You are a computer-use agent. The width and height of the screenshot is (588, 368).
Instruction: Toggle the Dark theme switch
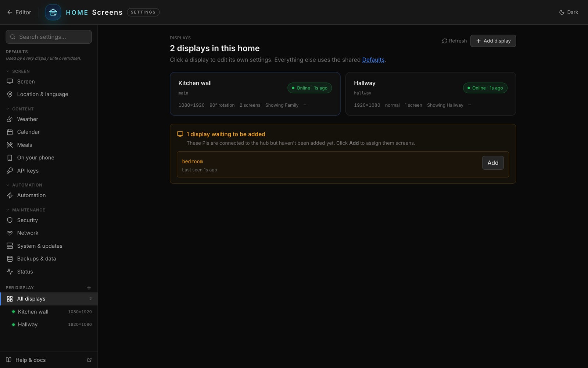(569, 12)
